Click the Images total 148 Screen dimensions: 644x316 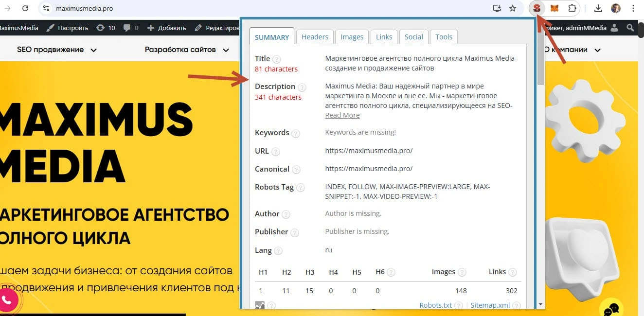461,291
